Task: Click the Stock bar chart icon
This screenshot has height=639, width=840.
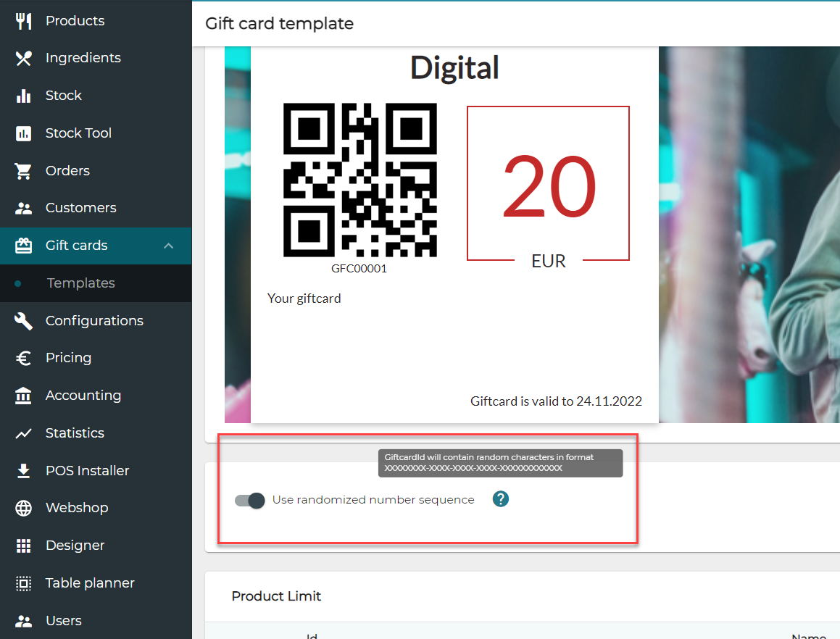Action: tap(24, 96)
